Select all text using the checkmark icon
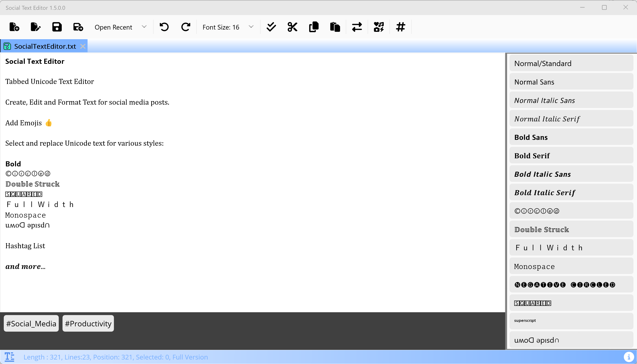The height and width of the screenshot is (364, 637). pyautogui.click(x=271, y=27)
